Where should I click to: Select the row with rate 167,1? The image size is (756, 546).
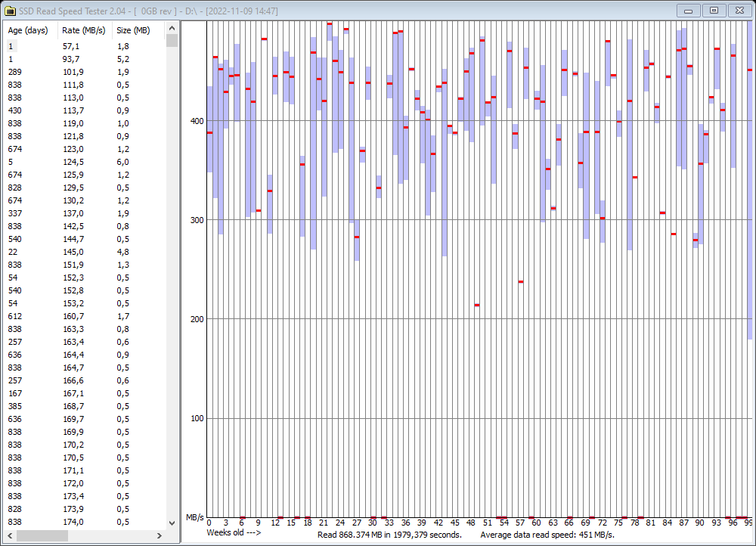(85, 393)
